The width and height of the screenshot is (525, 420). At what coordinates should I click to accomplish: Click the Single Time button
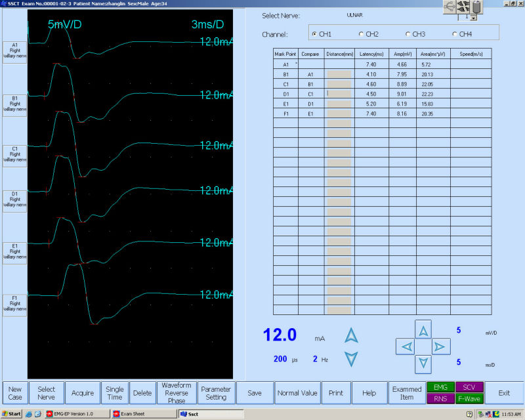tap(114, 393)
